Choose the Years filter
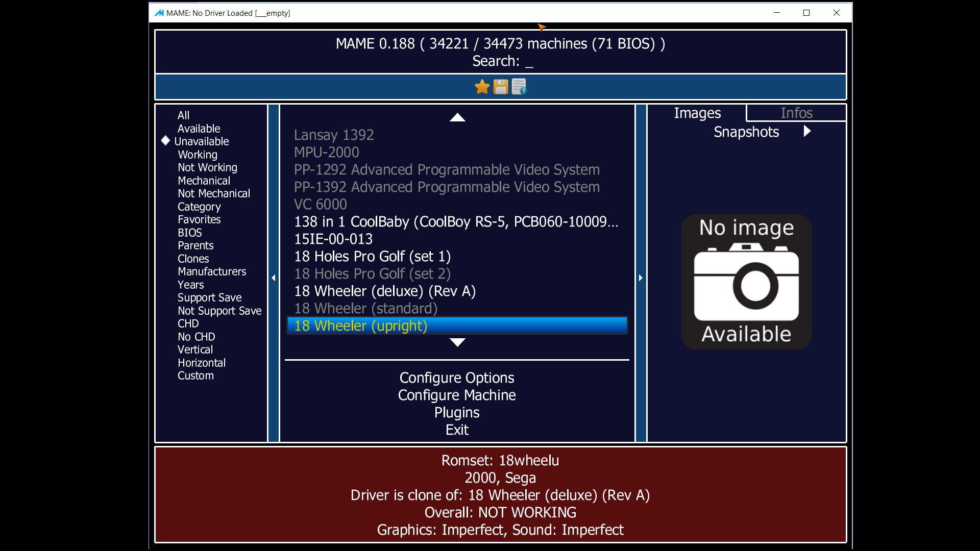This screenshot has height=551, width=980. [190, 285]
